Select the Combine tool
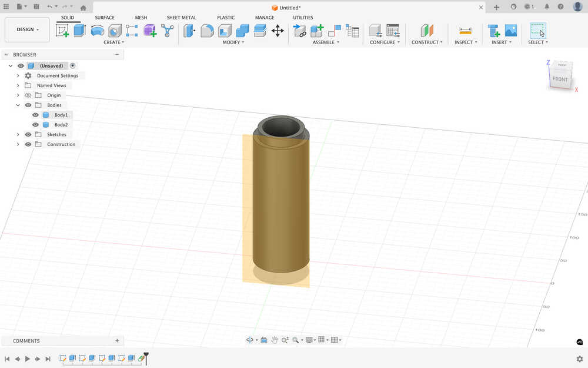 point(242,31)
